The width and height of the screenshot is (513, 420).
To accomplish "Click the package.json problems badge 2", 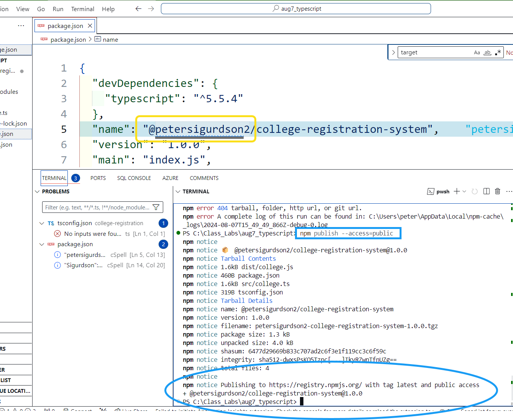I will coord(163,244).
